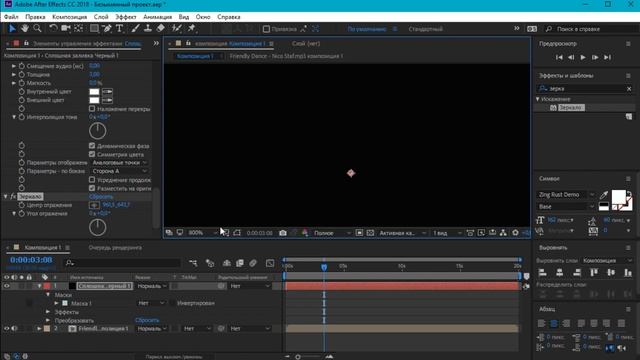Enable Усреднение продолж checkbox
This screenshot has height=360, width=640.
click(92, 180)
